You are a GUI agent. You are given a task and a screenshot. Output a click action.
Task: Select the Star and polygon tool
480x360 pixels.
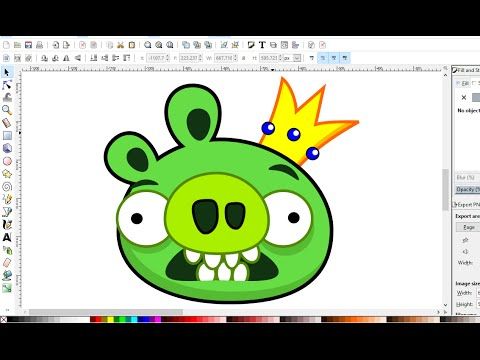click(7, 174)
